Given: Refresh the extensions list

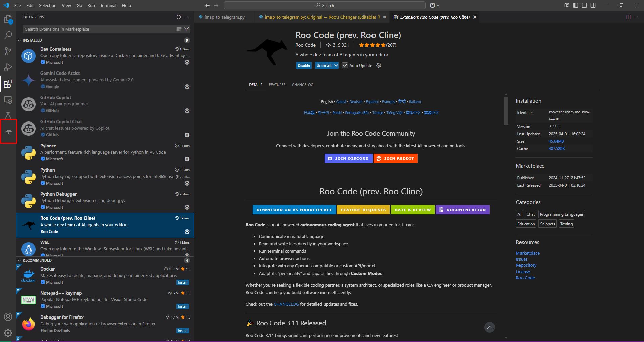Looking at the screenshot, I should [179, 17].
